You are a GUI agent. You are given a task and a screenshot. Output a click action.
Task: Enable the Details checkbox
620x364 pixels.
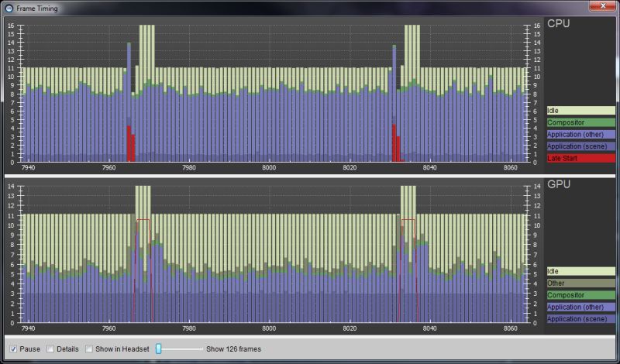50,349
